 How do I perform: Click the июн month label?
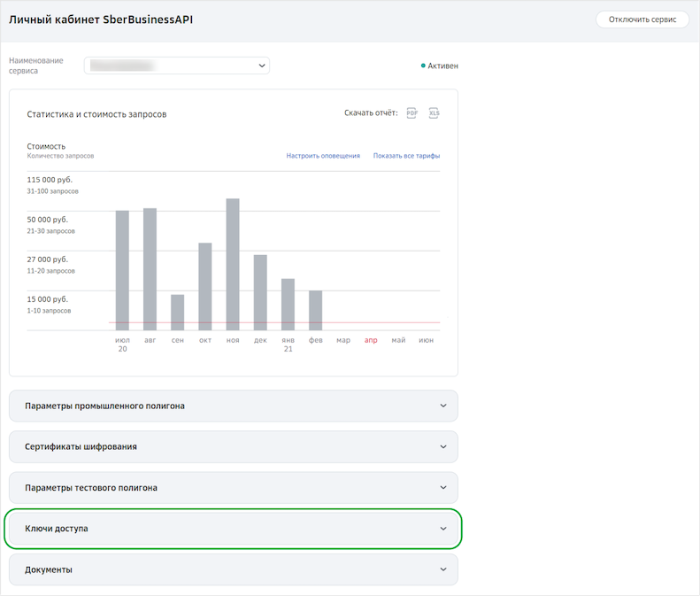pyautogui.click(x=426, y=340)
